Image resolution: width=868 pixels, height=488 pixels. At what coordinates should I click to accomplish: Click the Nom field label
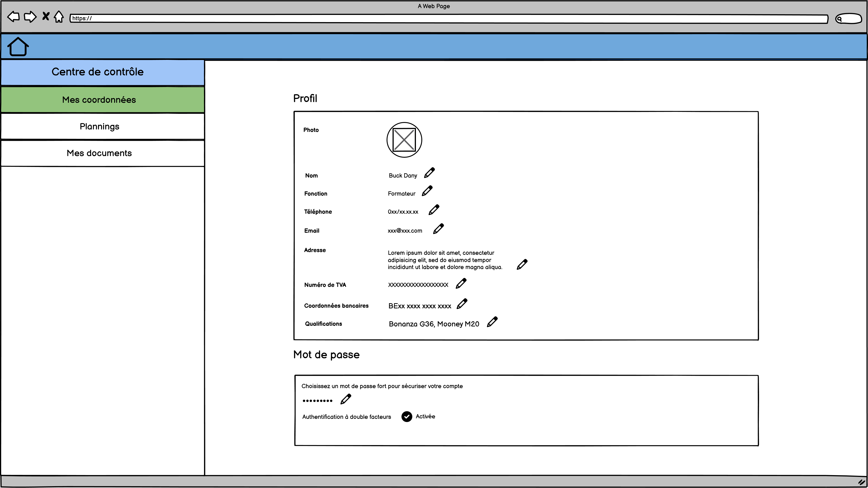tap(311, 176)
